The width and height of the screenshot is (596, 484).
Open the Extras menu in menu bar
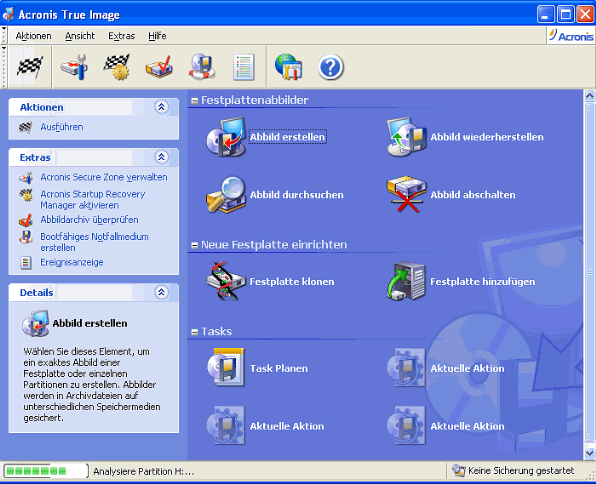[122, 36]
